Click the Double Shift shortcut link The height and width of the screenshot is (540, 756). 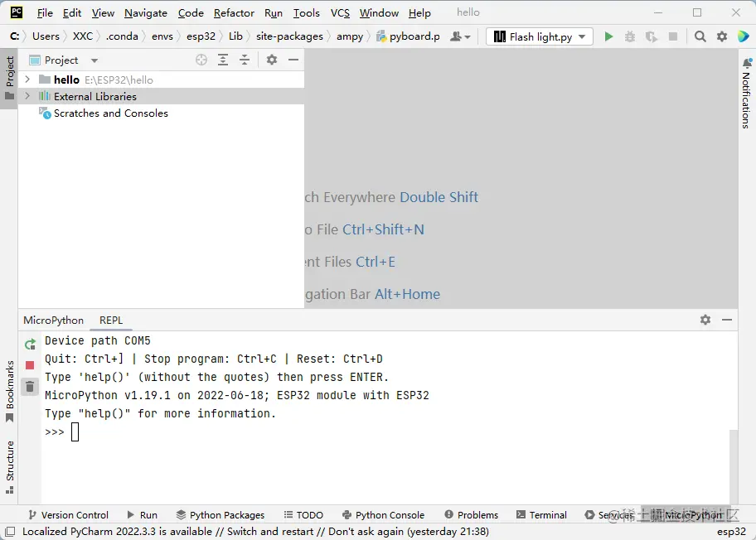click(x=439, y=197)
